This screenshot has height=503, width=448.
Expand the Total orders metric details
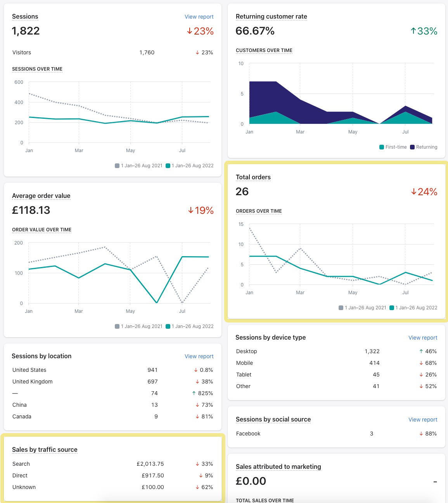(253, 177)
